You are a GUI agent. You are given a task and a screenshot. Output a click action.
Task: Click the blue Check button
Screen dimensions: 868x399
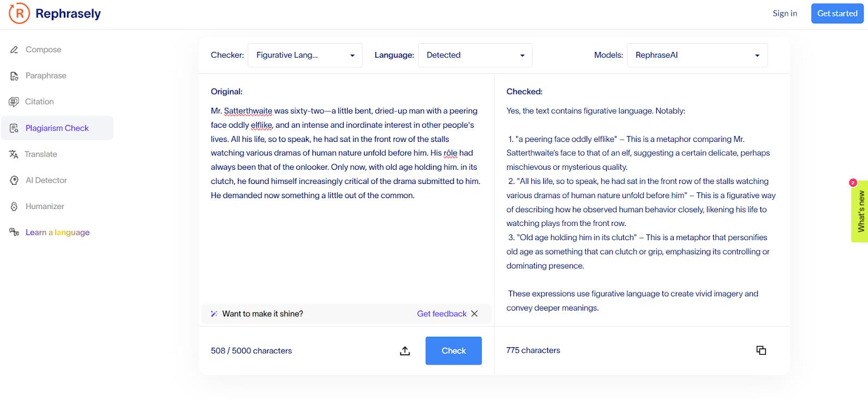[x=453, y=351]
